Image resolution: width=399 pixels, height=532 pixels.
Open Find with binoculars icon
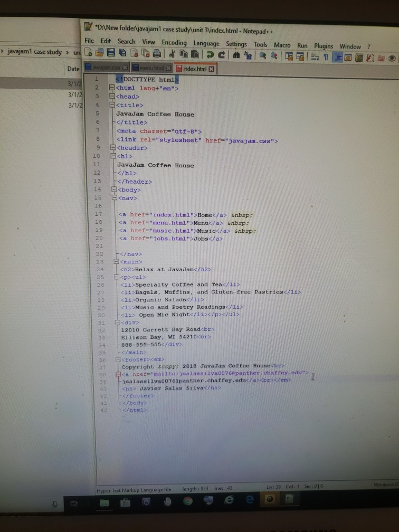click(x=236, y=55)
